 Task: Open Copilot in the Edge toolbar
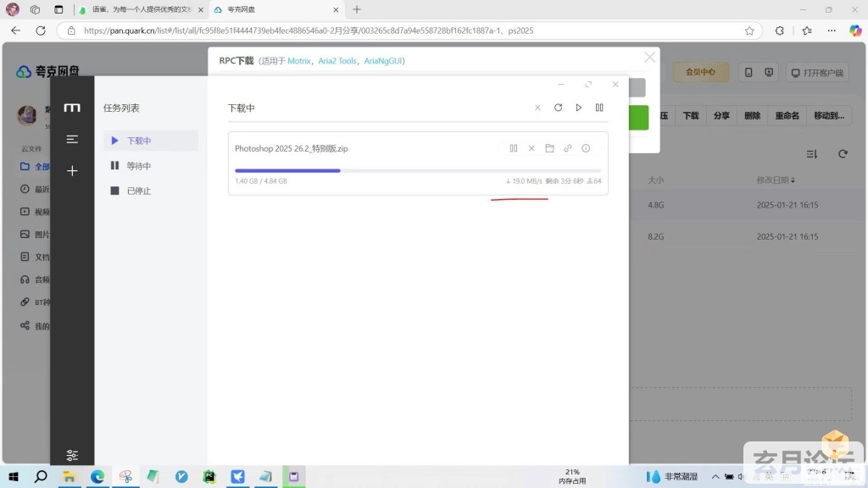pyautogui.click(x=855, y=30)
